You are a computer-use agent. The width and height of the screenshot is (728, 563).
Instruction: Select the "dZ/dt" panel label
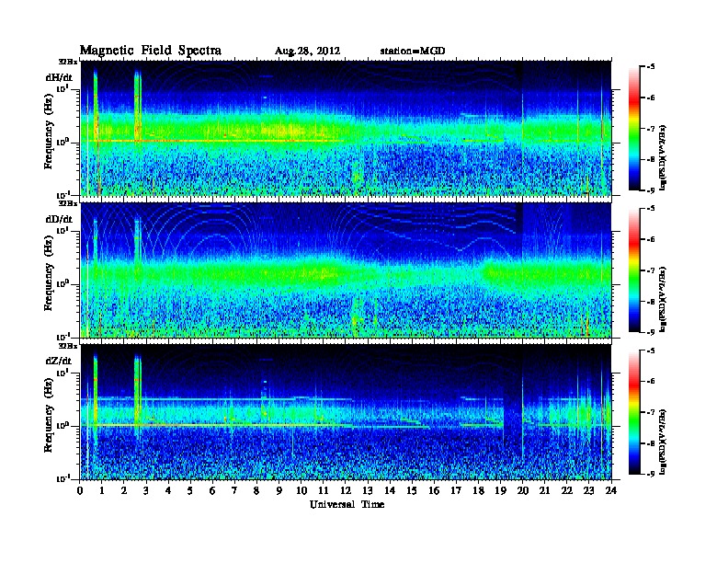[x=59, y=361]
